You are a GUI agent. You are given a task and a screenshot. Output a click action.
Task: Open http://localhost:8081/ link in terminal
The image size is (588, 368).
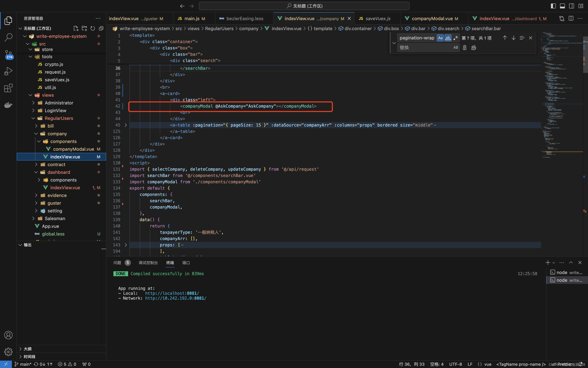172,293
